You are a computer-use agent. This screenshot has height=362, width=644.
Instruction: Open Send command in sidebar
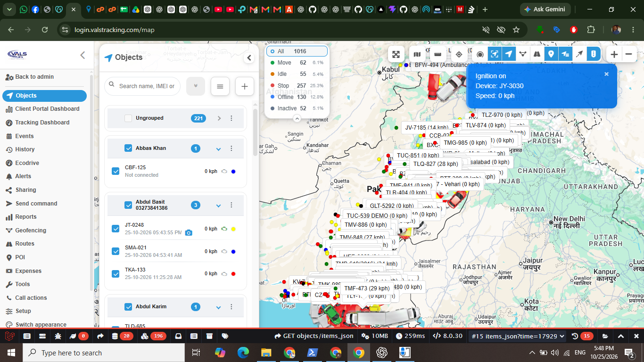pos(36,204)
